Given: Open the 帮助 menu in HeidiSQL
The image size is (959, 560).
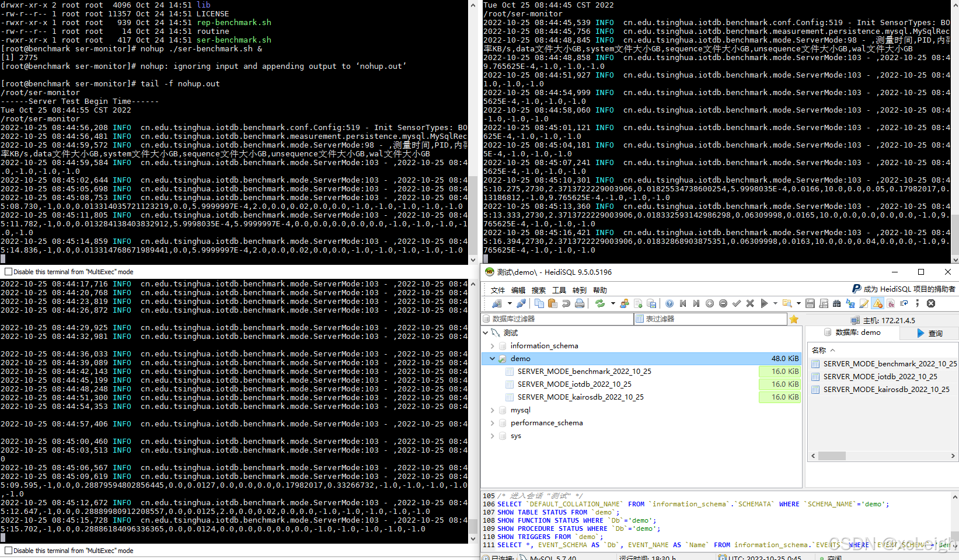Looking at the screenshot, I should [600, 290].
